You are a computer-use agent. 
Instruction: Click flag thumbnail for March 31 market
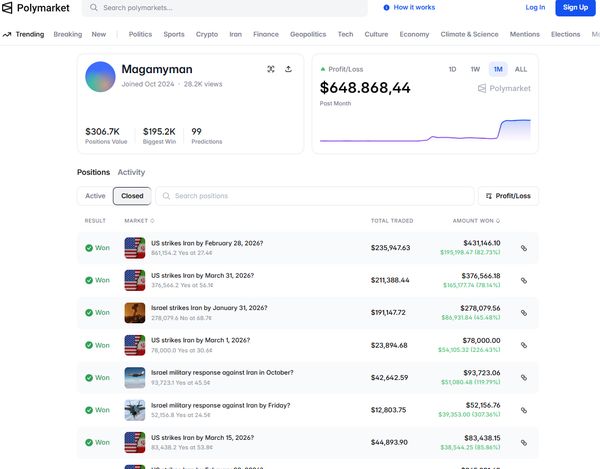click(x=135, y=280)
